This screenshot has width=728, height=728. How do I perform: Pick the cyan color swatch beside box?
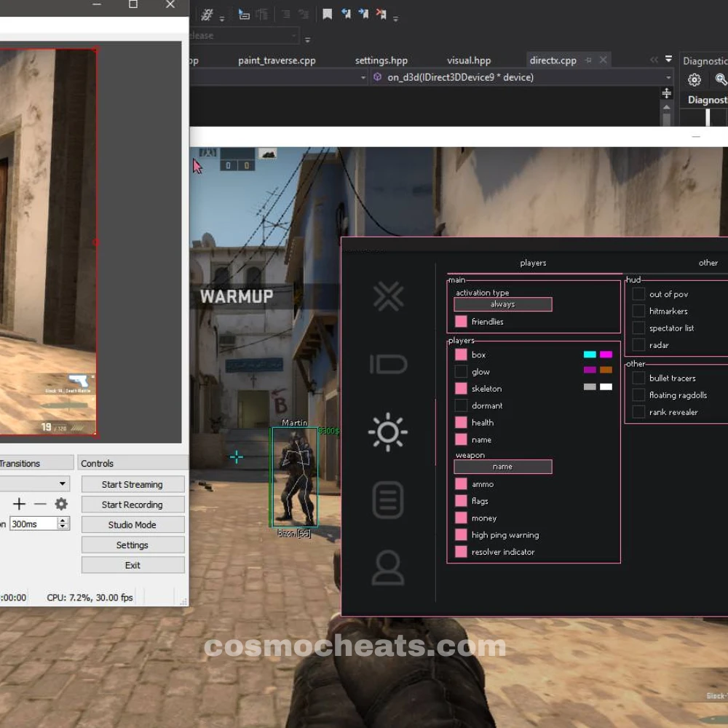click(x=590, y=355)
